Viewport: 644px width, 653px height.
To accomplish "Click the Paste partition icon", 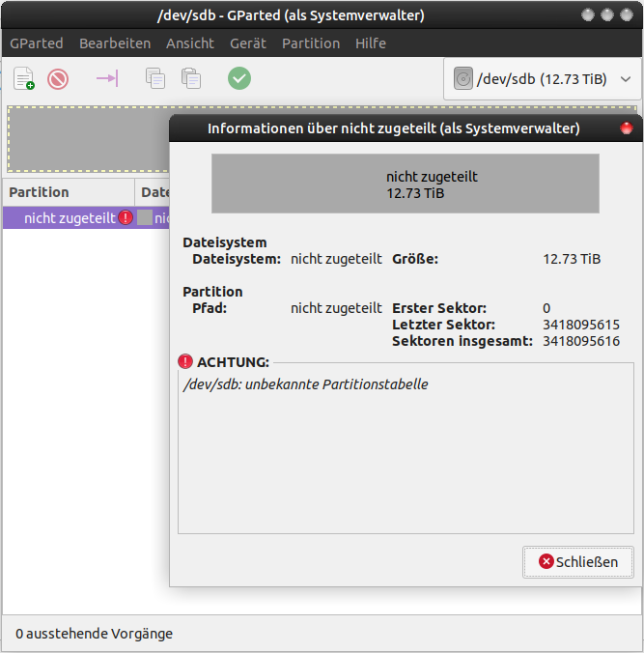I will pyautogui.click(x=191, y=78).
